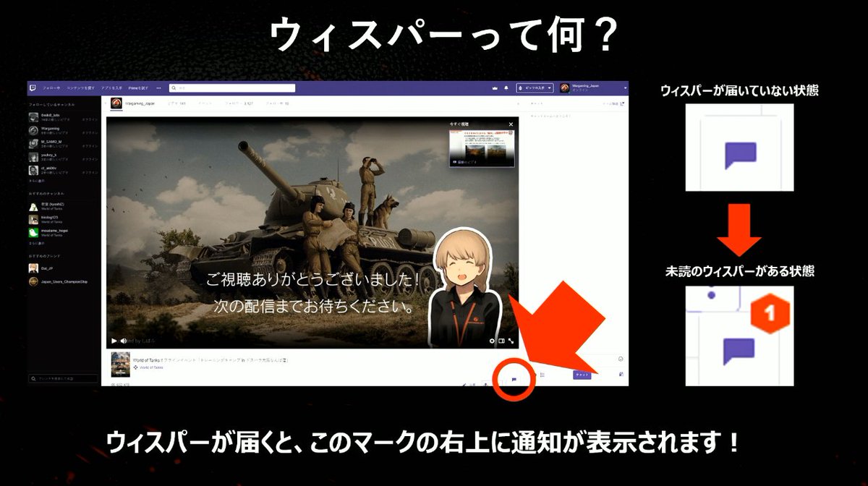Open the channel videos tab (141)

coord(177,104)
